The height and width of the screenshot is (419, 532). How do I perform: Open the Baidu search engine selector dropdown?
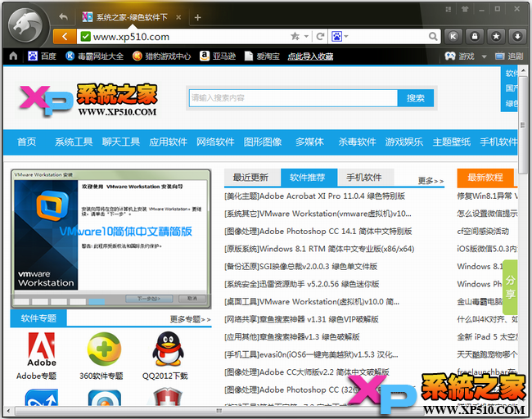[340, 36]
